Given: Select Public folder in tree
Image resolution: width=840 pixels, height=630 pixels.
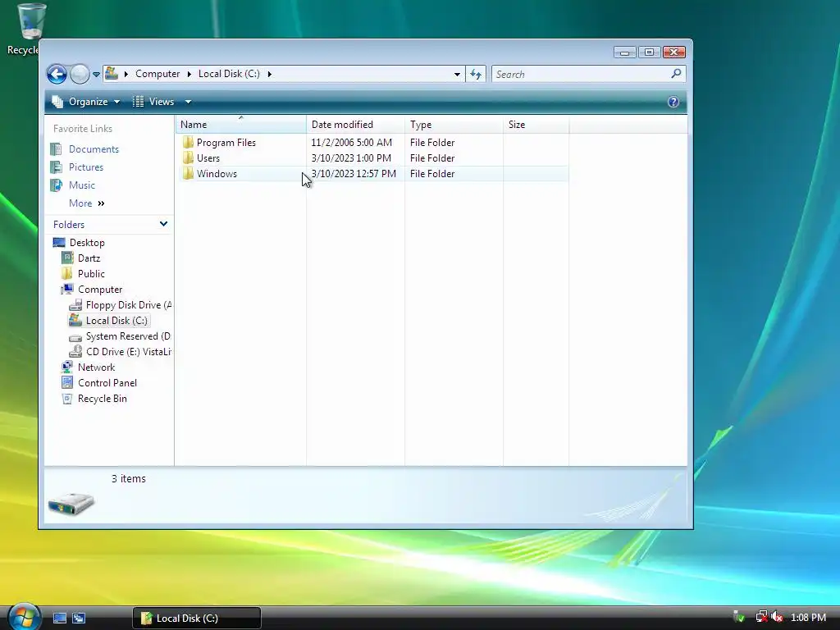Looking at the screenshot, I should pos(91,274).
